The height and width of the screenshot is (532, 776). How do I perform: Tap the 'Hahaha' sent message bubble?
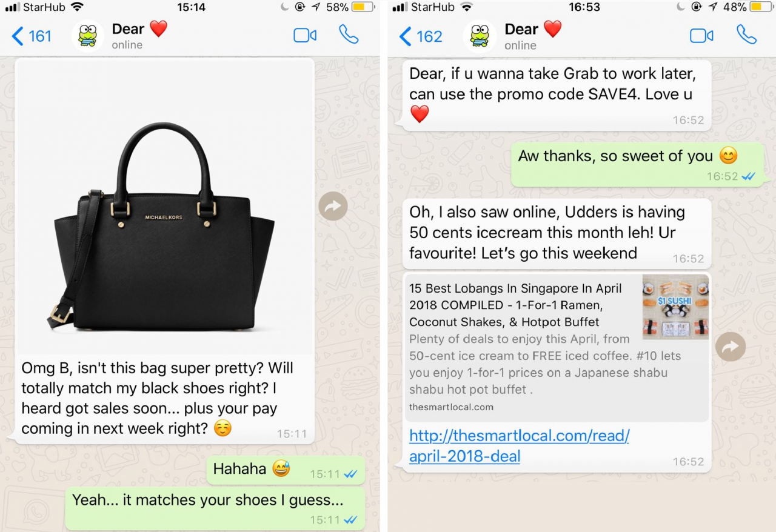coord(286,470)
